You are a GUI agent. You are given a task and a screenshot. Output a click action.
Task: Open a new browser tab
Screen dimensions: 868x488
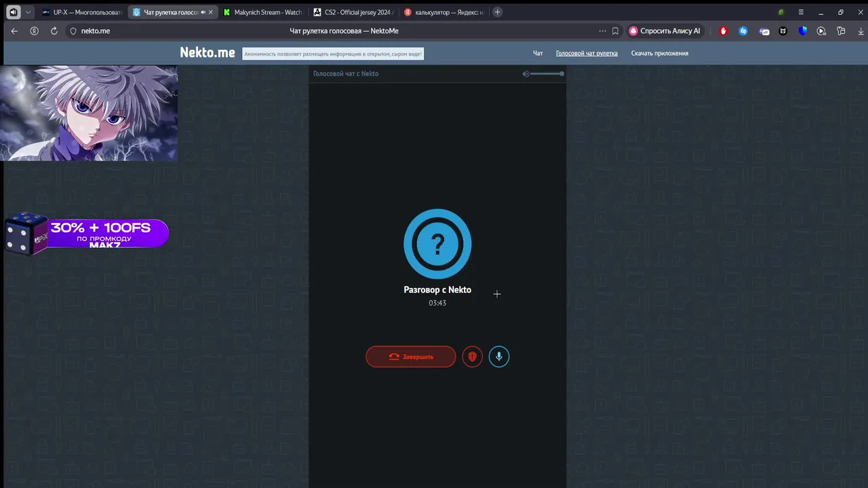coord(497,12)
